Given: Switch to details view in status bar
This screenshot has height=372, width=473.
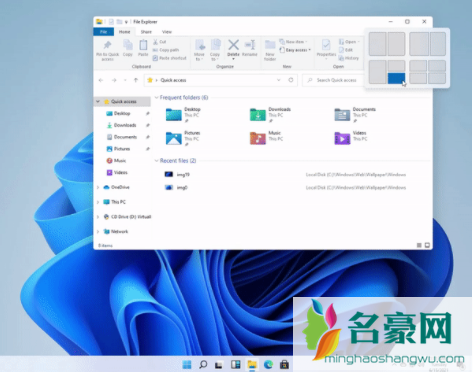Looking at the screenshot, I should pyautogui.click(x=419, y=245).
